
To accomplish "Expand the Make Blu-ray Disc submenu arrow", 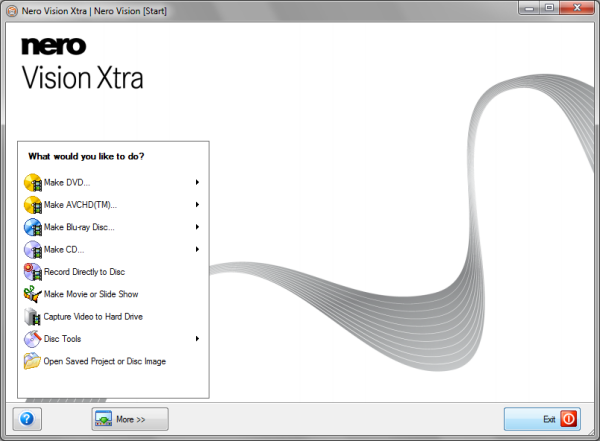I will 198,227.
